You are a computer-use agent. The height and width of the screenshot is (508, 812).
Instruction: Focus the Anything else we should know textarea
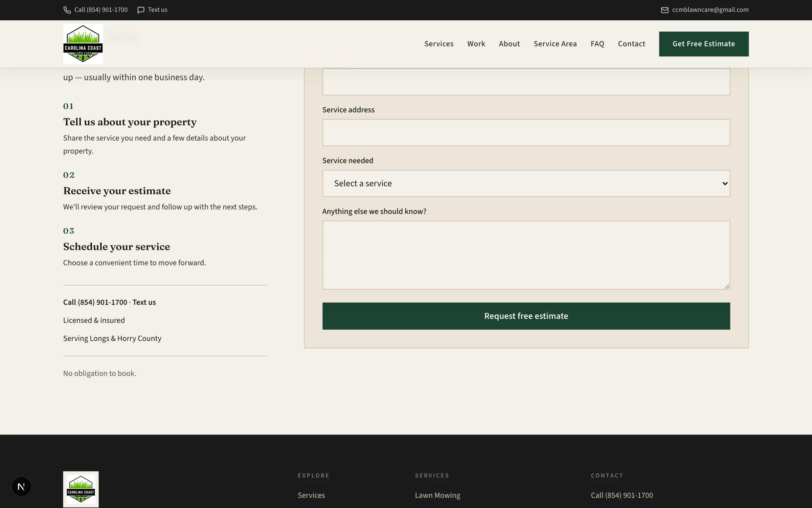[x=526, y=255]
